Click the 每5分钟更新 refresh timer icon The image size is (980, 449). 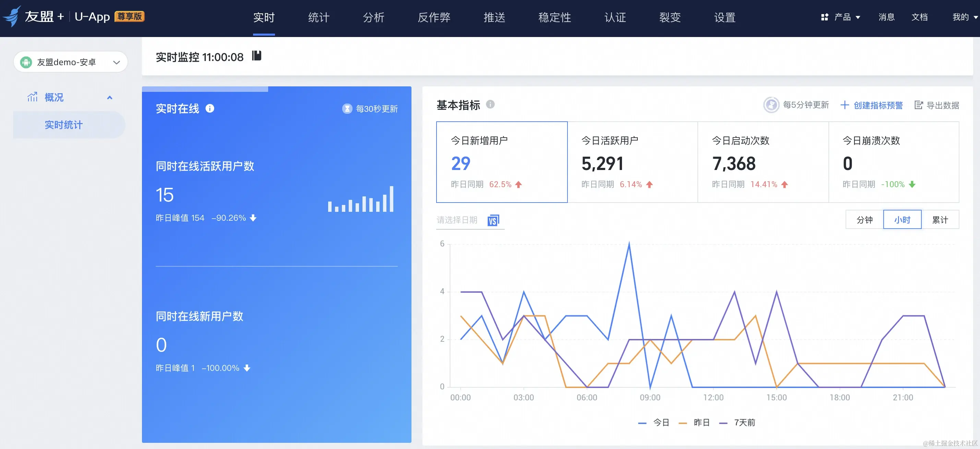click(x=771, y=105)
